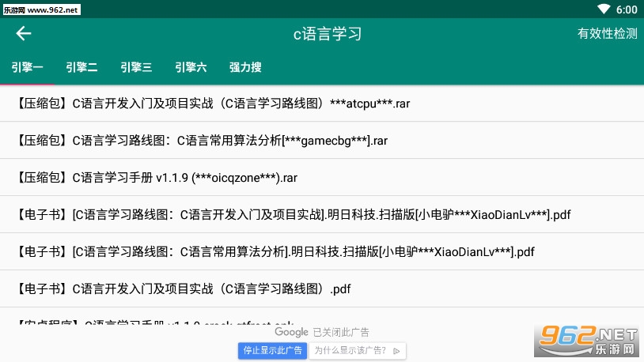The width and height of the screenshot is (644, 362).
Task: Tap the c语言学习 page title
Action: [328, 34]
